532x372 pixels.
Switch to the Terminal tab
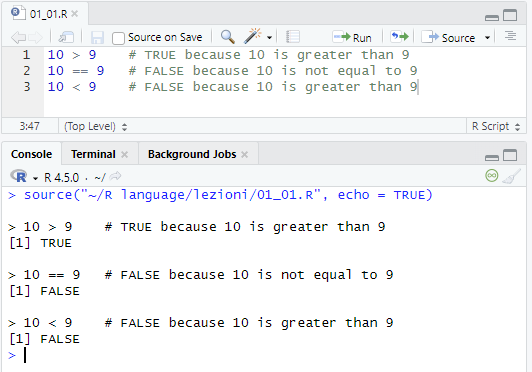93,154
